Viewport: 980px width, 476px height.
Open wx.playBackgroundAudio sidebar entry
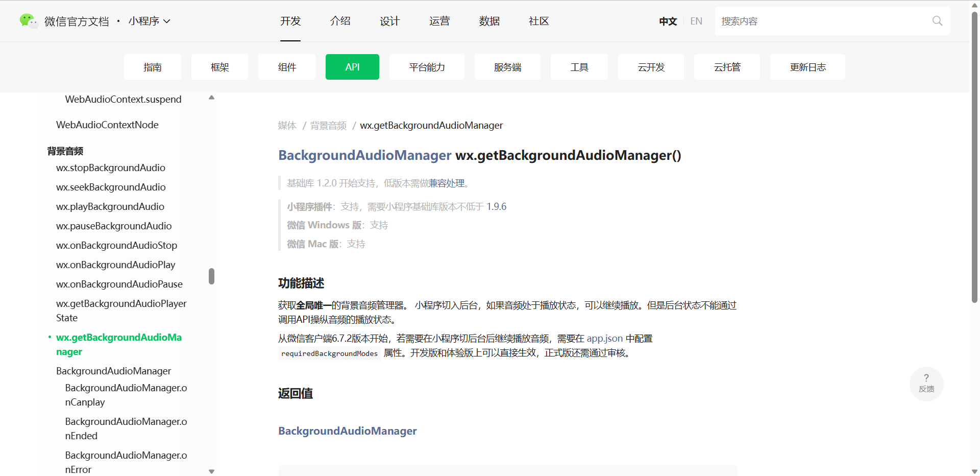click(110, 206)
